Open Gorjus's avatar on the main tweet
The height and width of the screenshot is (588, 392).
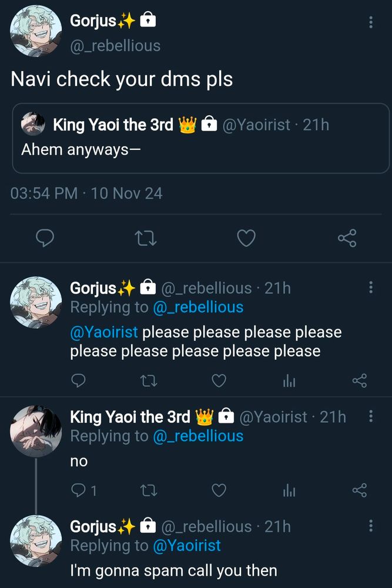click(36, 31)
